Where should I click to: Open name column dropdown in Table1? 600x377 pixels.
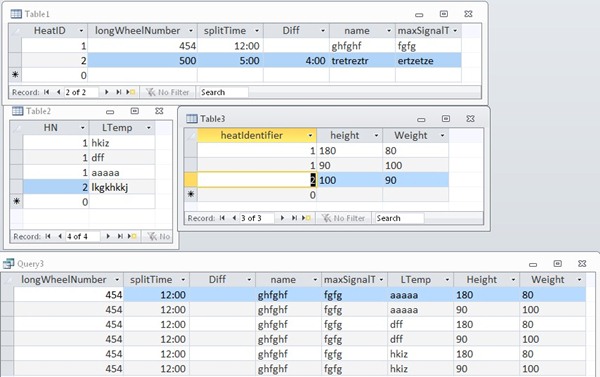tap(389, 31)
